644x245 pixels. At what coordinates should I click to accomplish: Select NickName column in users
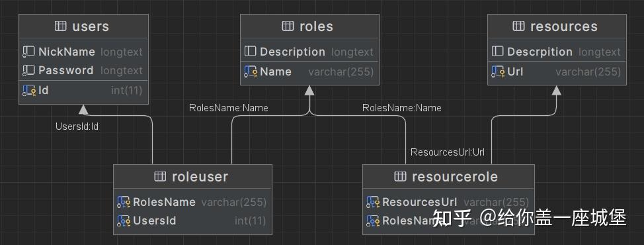point(83,52)
